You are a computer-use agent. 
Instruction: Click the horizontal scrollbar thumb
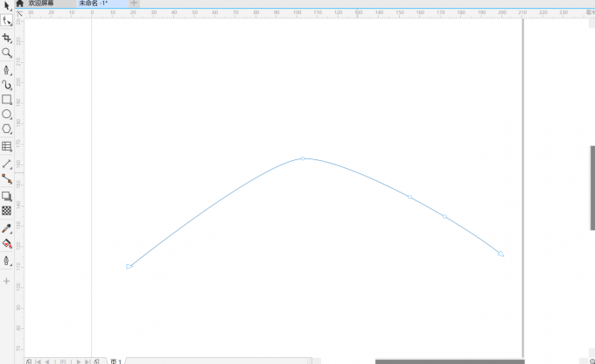tap(450, 361)
